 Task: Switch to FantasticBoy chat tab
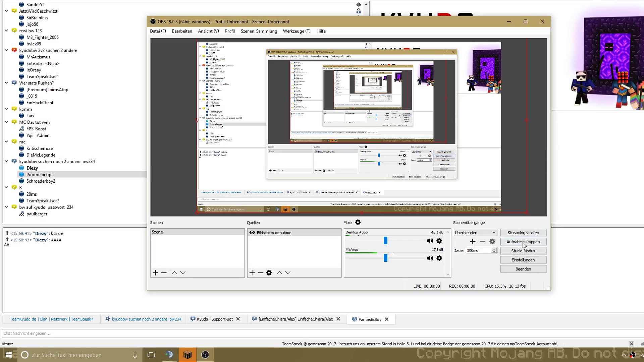coord(369,319)
